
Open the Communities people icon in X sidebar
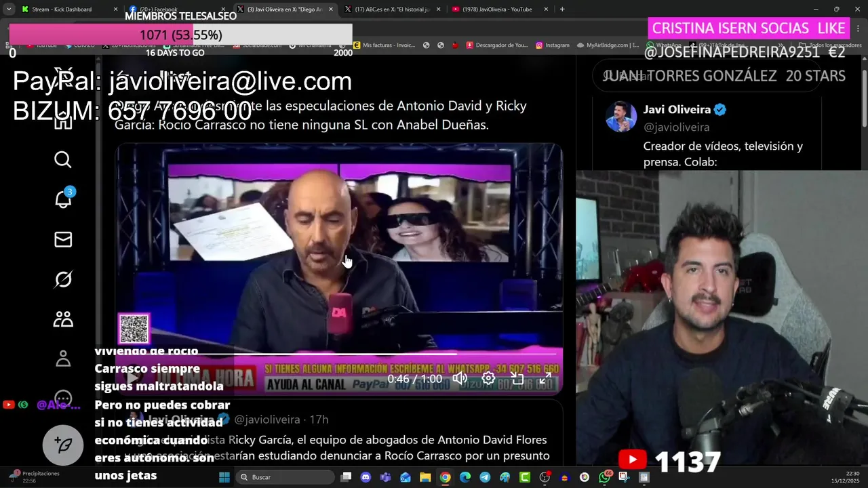click(63, 319)
